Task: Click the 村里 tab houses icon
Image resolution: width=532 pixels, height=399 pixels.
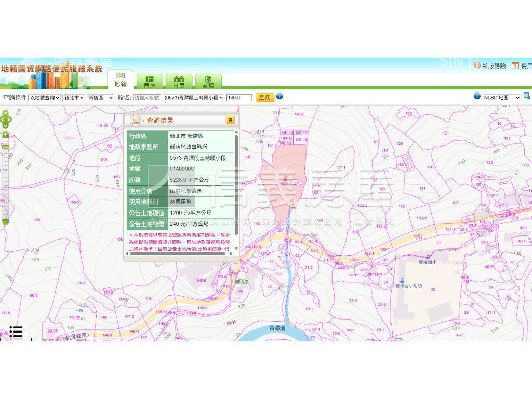Action: (x=179, y=79)
